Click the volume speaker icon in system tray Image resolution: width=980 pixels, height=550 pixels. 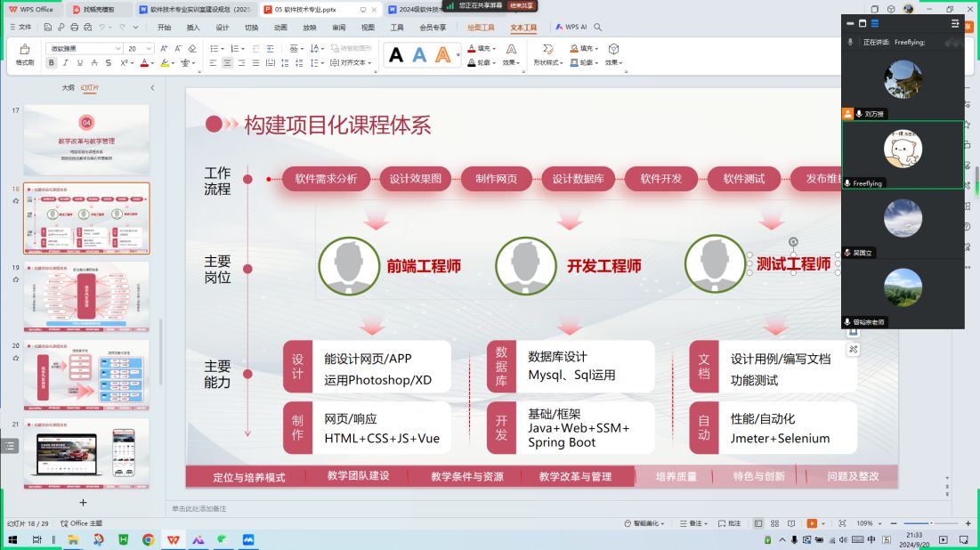843,539
